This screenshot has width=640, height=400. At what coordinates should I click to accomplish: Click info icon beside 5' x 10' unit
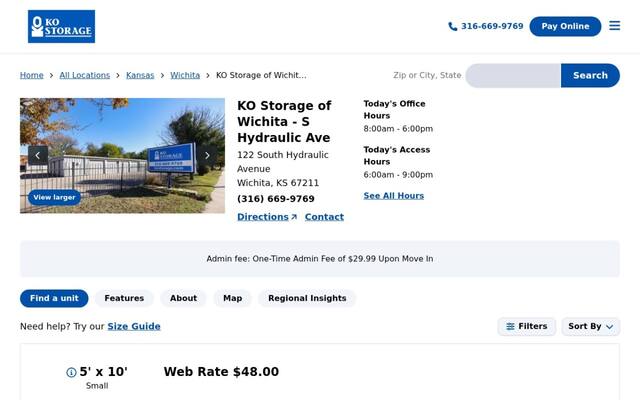point(71,372)
